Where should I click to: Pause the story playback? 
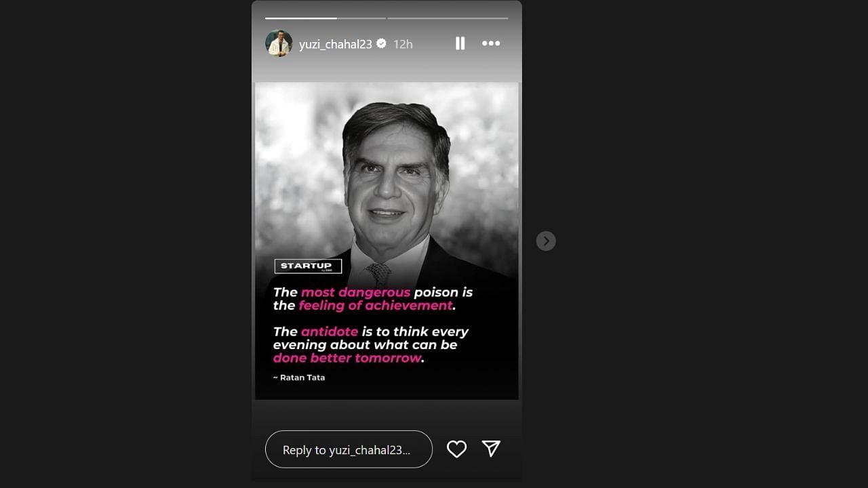(460, 43)
